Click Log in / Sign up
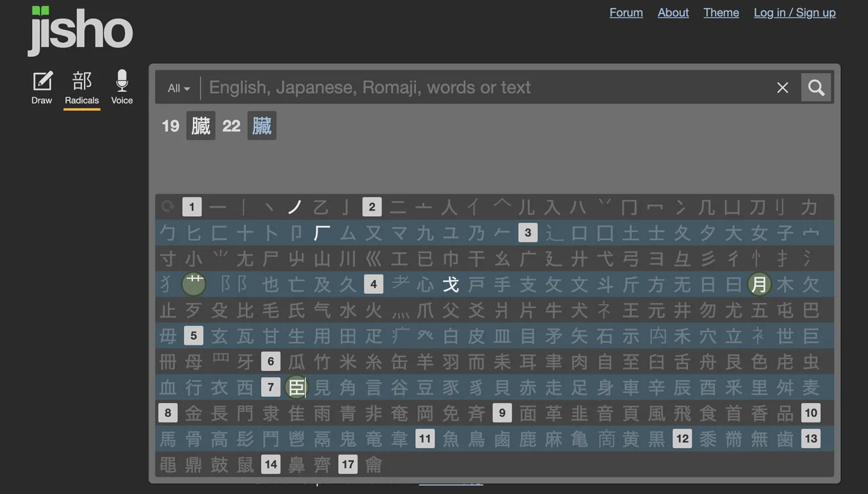 click(794, 13)
